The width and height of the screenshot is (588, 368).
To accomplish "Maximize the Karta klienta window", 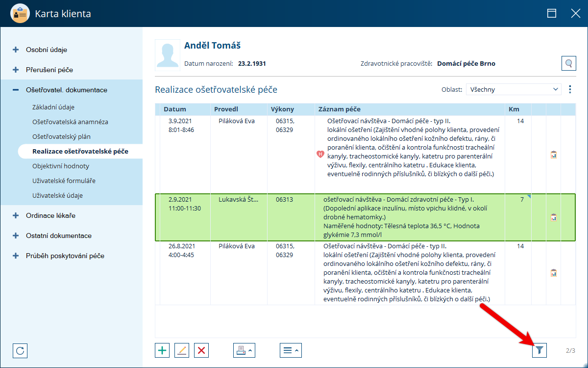I will pyautogui.click(x=552, y=14).
